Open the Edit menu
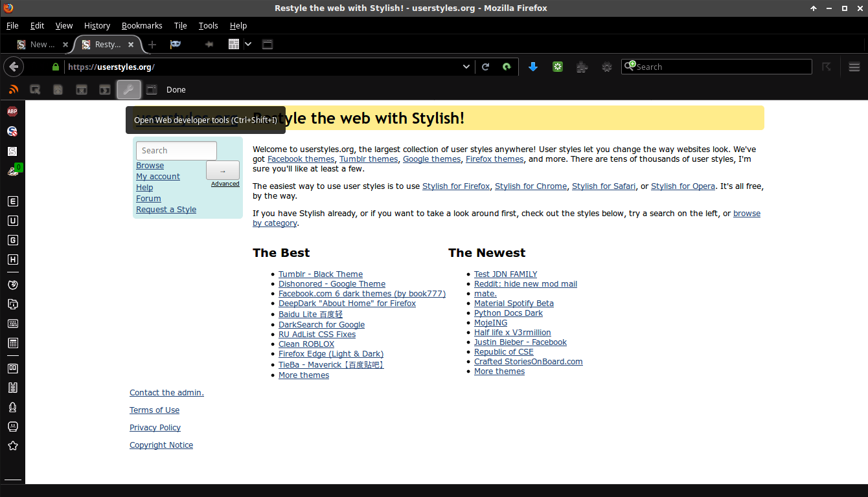The image size is (868, 497). point(37,26)
